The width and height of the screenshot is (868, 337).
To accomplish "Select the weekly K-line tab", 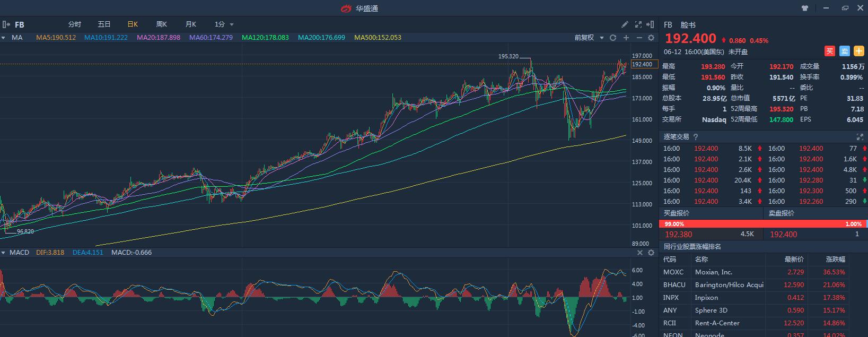I will tap(161, 24).
